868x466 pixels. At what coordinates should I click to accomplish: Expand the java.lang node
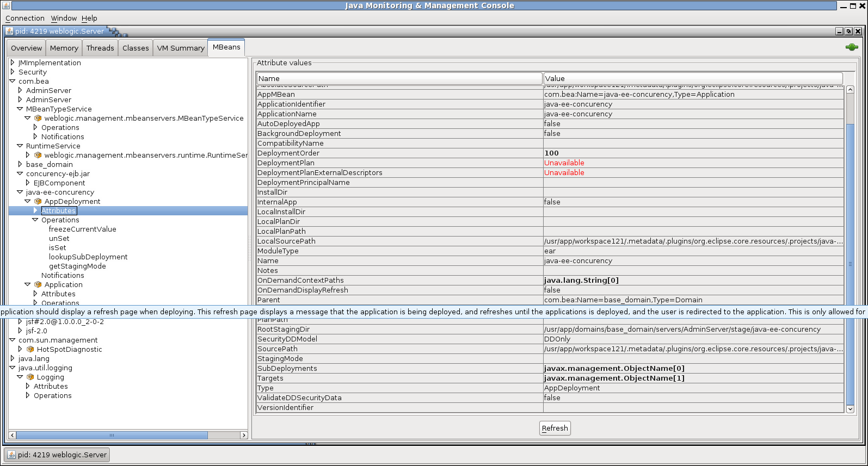[13, 358]
